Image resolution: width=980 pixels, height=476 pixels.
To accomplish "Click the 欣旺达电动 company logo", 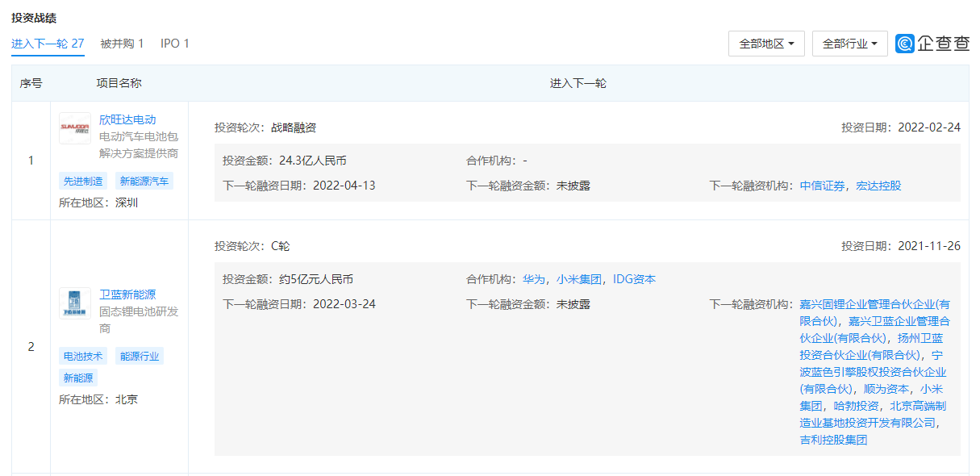I will 75,128.
